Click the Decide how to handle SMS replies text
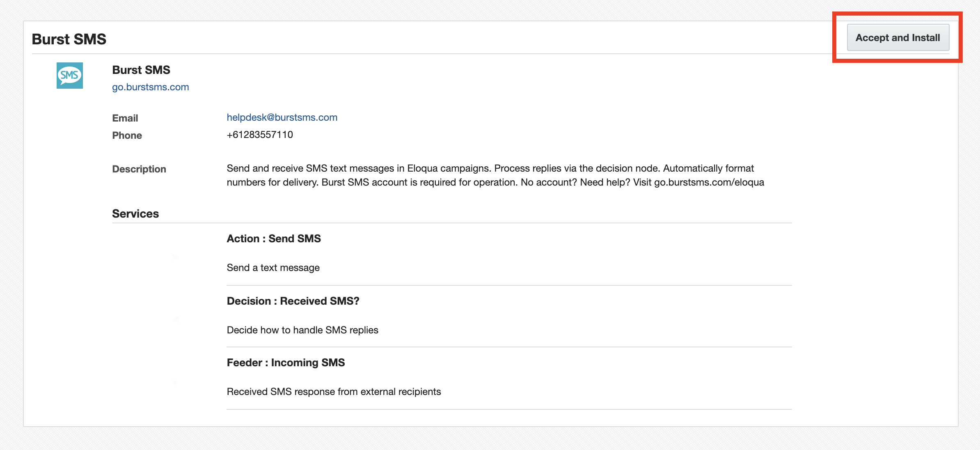 point(302,330)
